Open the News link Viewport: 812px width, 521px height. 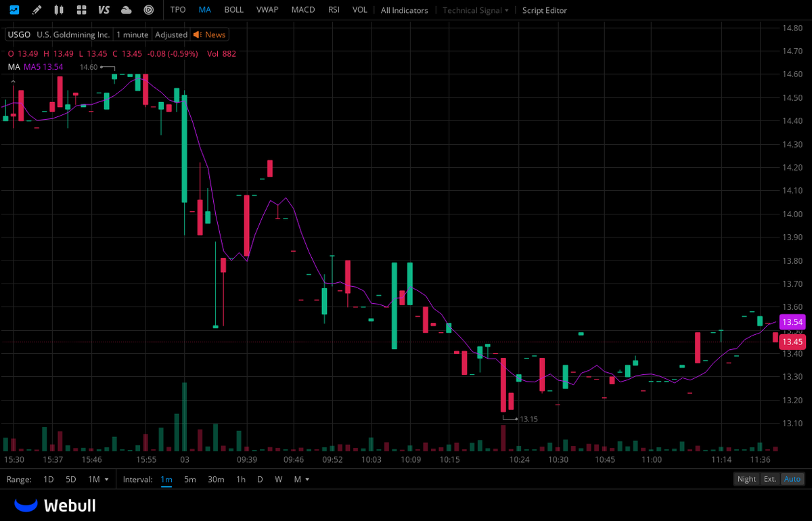coord(215,35)
